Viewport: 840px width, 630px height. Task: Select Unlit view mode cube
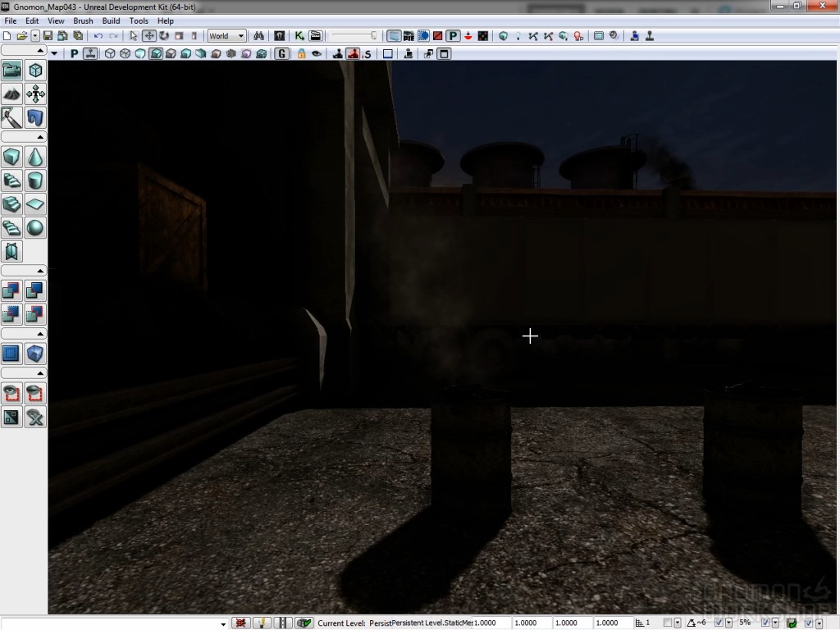click(140, 53)
